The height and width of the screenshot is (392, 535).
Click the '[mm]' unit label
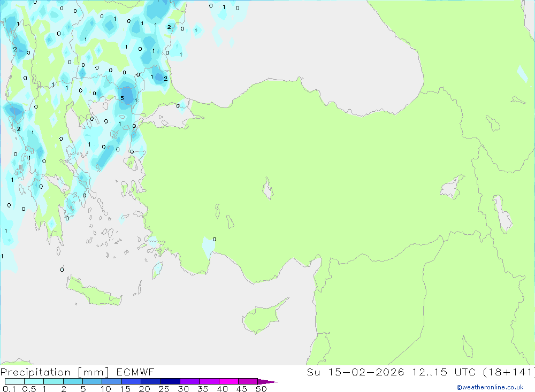(94, 372)
